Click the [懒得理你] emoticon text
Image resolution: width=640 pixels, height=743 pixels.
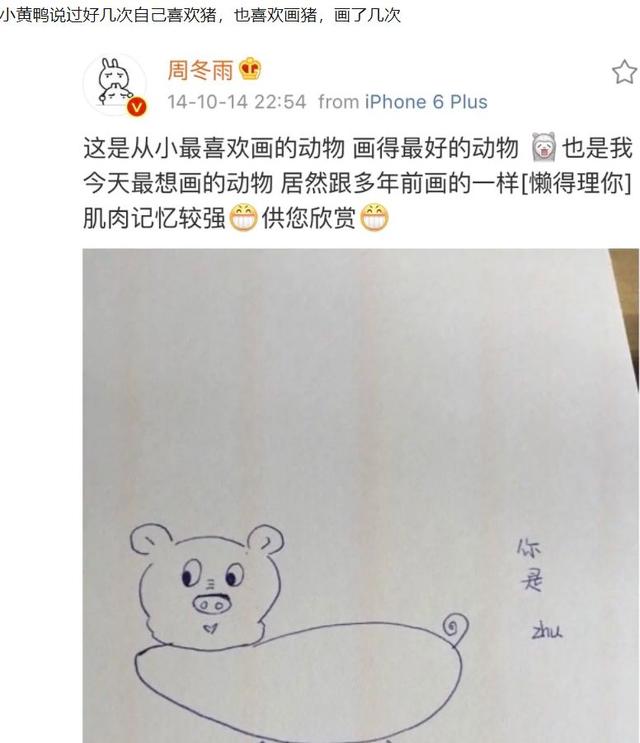point(576,183)
